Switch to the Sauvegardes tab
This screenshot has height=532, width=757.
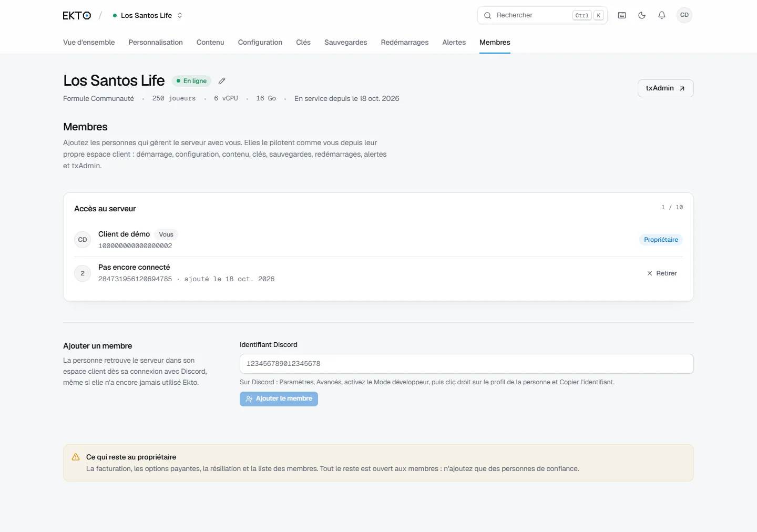point(346,43)
